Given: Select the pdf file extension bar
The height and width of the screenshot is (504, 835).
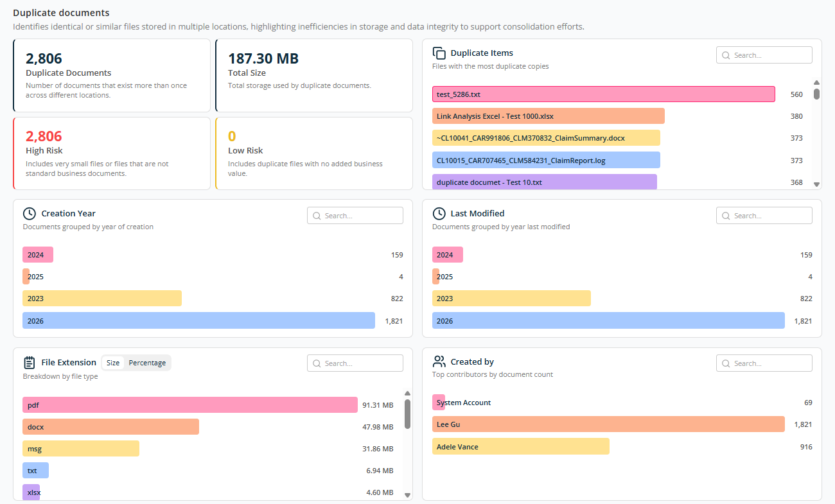Looking at the screenshot, I should point(190,405).
